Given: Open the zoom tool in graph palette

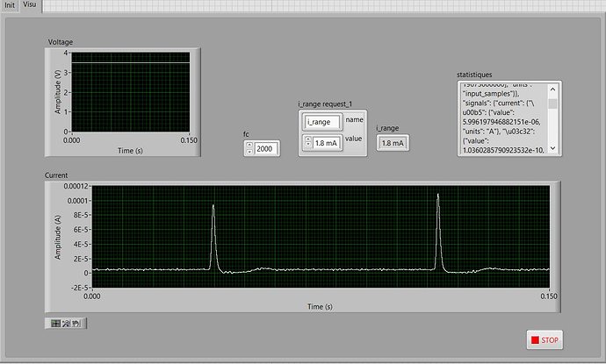Looking at the screenshot, I should [66, 323].
